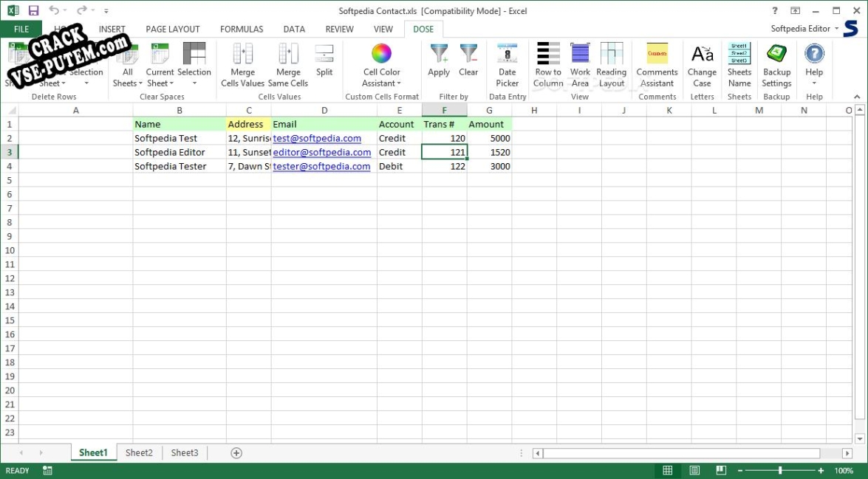
Task: Open Backup Settings
Action: (x=776, y=55)
